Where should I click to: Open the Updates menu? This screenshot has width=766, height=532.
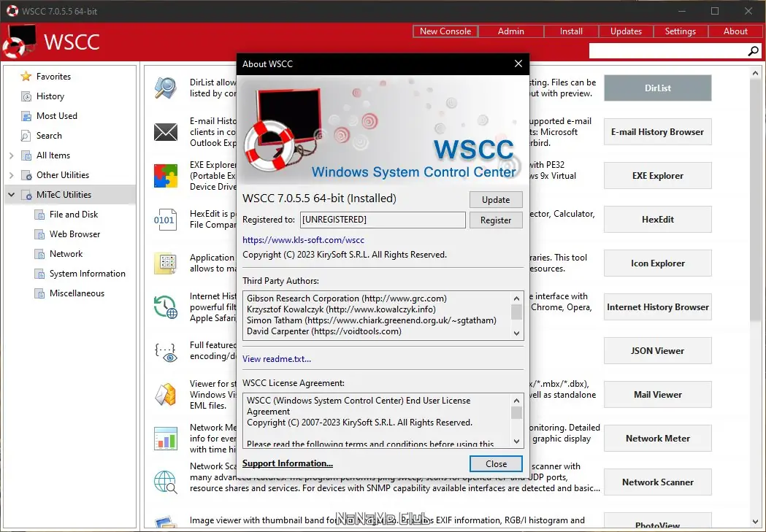(626, 31)
